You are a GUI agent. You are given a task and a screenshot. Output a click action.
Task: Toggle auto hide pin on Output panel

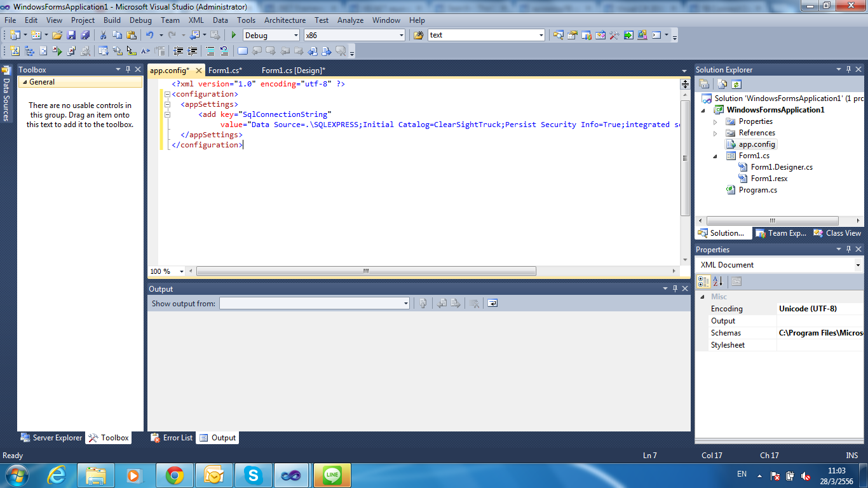tap(675, 288)
